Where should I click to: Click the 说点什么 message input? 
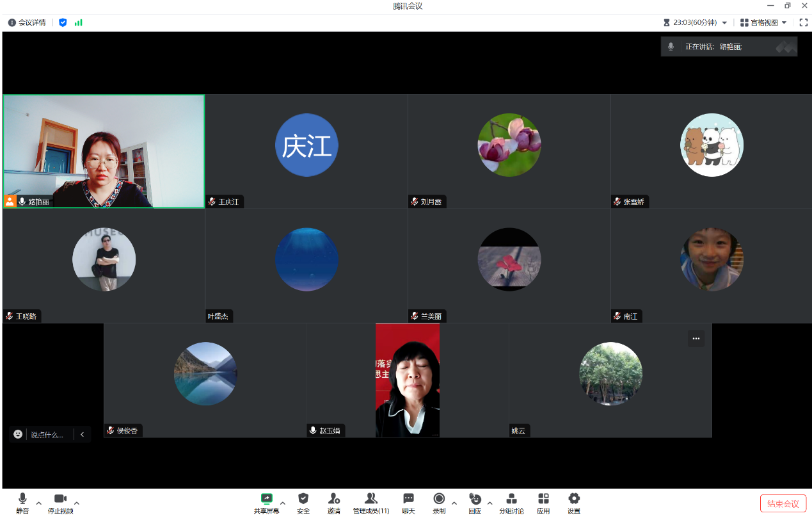coord(47,434)
